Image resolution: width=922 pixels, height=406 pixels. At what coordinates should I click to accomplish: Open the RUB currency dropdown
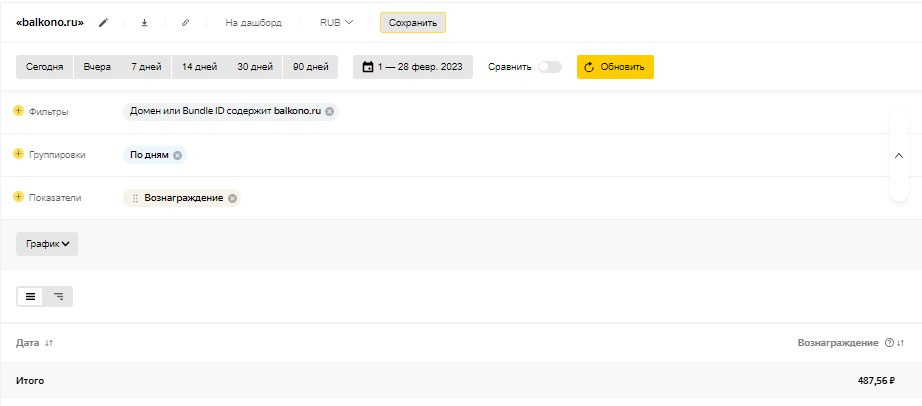pyautogui.click(x=336, y=22)
